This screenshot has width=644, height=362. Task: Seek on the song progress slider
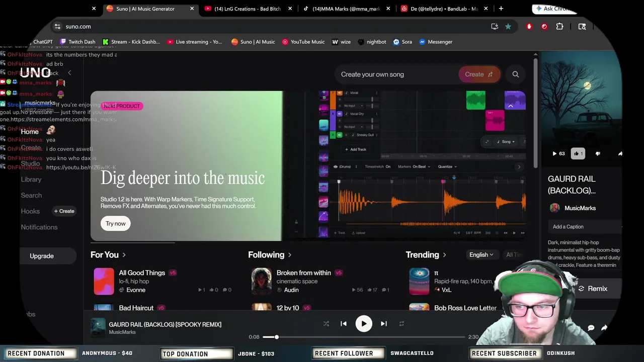[x=364, y=337]
